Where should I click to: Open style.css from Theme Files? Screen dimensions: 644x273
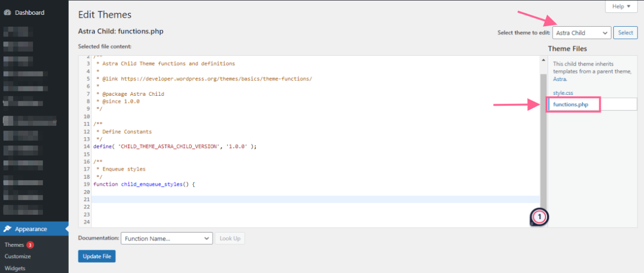click(x=563, y=93)
